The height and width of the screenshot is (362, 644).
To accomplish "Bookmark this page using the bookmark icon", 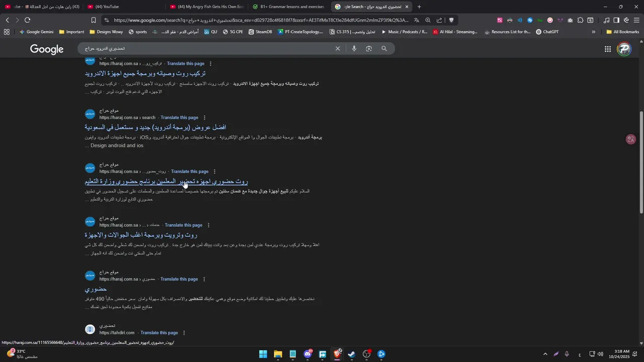I will [x=94, y=20].
